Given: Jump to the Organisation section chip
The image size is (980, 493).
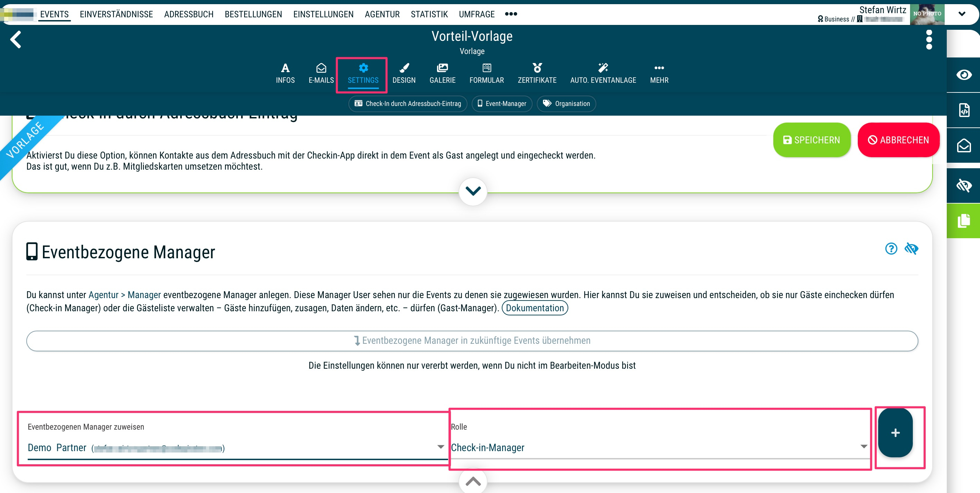Looking at the screenshot, I should point(566,104).
